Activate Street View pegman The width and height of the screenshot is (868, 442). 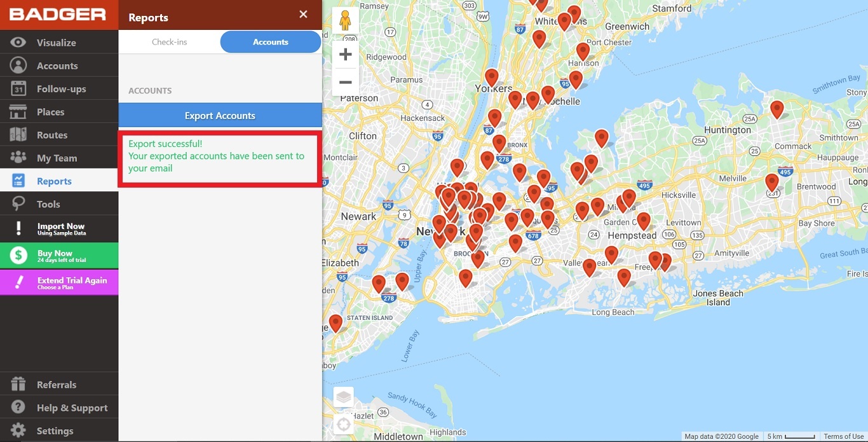pyautogui.click(x=345, y=20)
